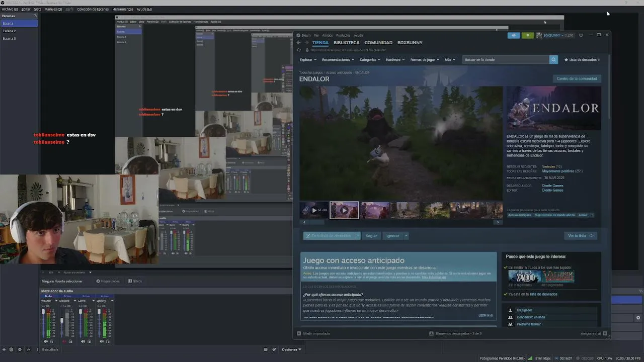Open the Amigos menu in Steam
This screenshot has height=362, width=644.
click(328, 35)
